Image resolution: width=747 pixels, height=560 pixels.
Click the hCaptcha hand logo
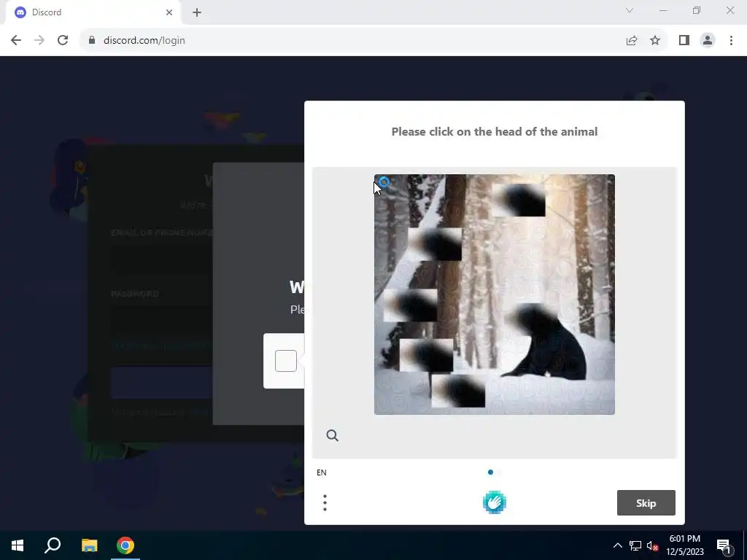click(x=494, y=502)
